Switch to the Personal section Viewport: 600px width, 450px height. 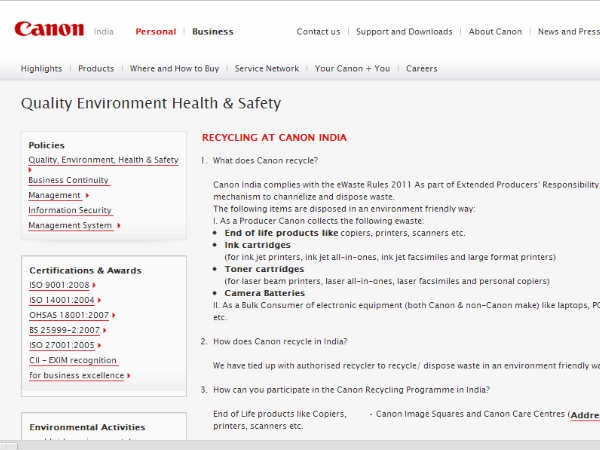point(156,32)
